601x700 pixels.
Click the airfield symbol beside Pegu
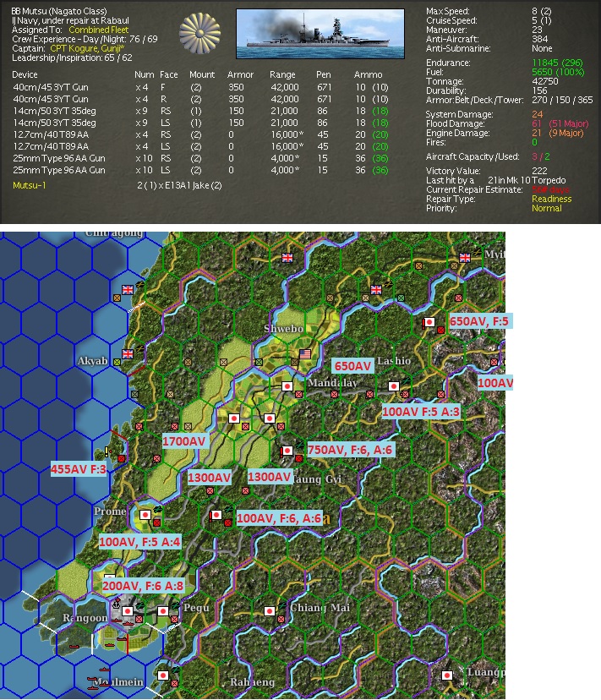[x=176, y=605]
